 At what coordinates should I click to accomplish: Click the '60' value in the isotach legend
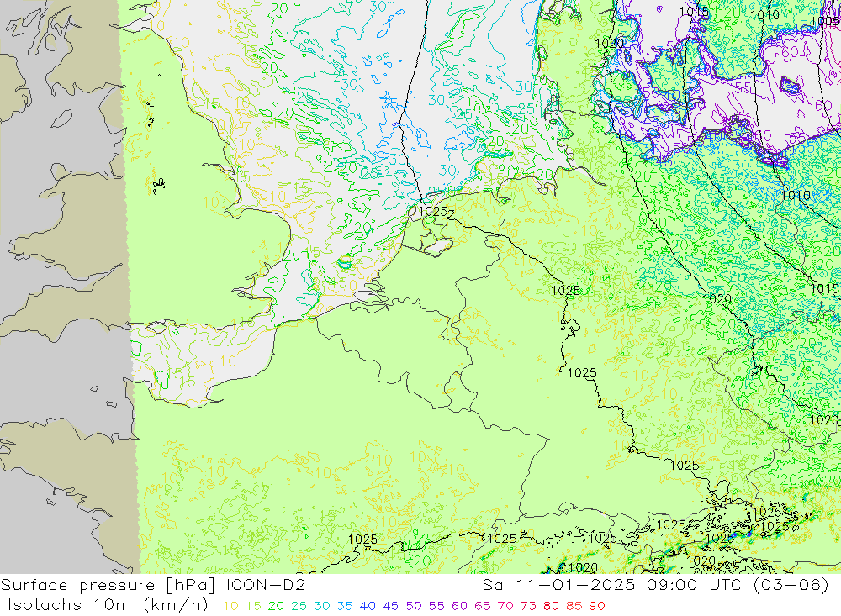[x=460, y=606]
